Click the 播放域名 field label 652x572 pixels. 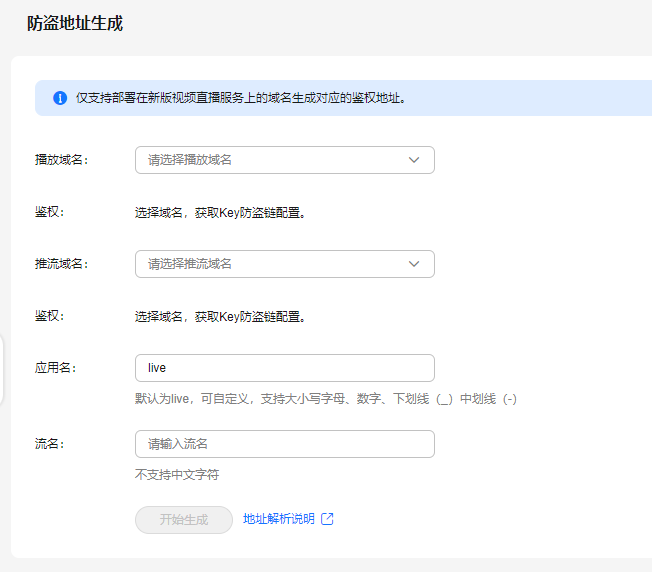(x=62, y=160)
